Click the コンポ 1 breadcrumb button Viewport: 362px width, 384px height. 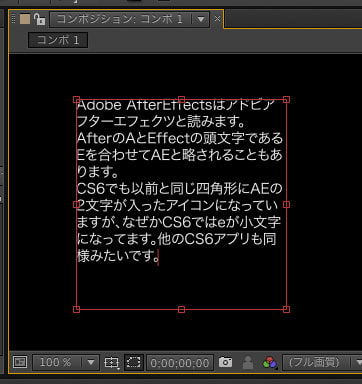coord(58,40)
